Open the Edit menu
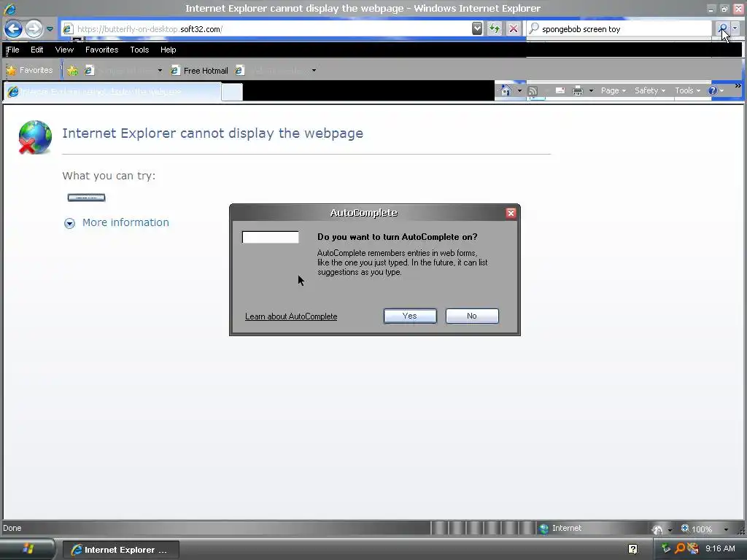 pos(36,50)
